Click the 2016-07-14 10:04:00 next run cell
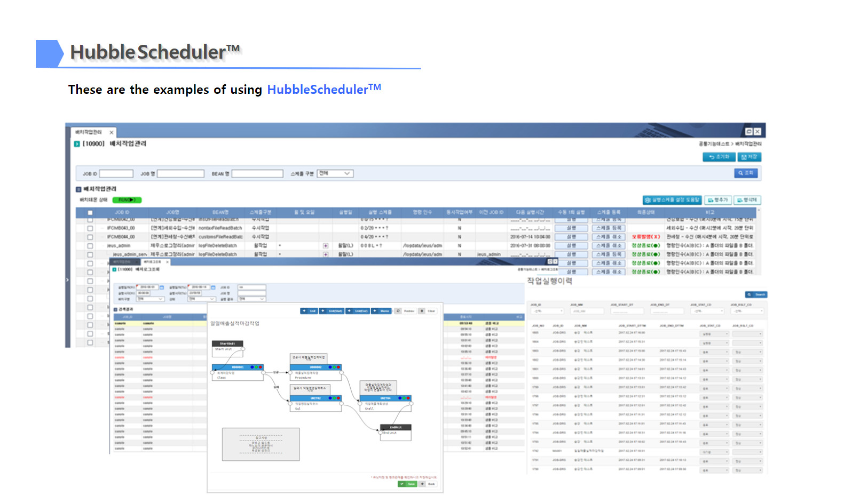Image resolution: width=852 pixels, height=504 pixels. (x=530, y=237)
